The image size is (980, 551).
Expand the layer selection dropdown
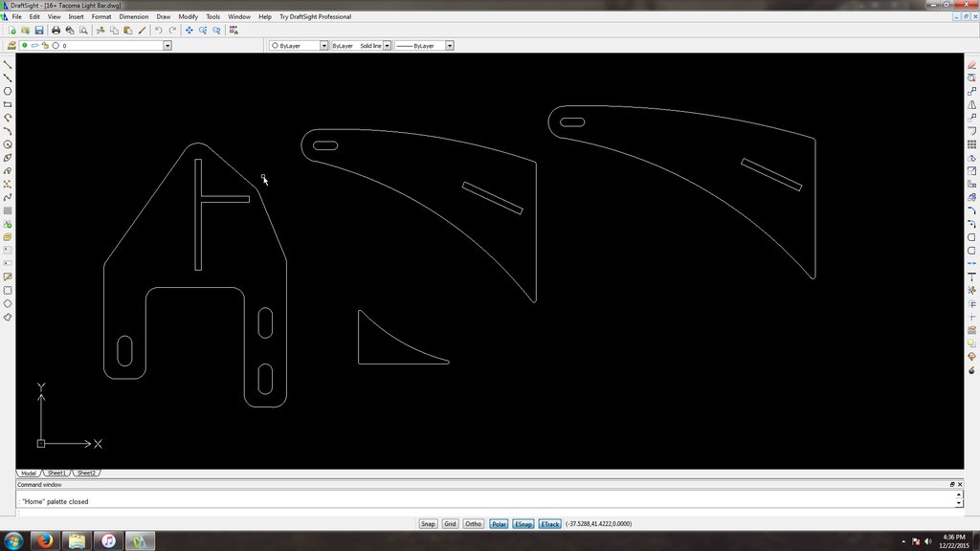tap(167, 46)
